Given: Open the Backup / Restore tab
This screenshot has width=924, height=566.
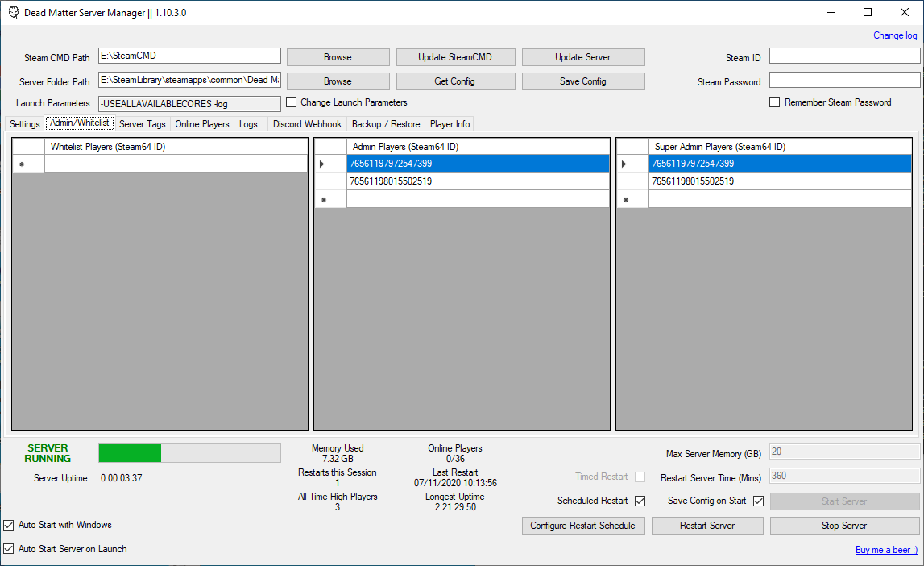Looking at the screenshot, I should point(386,123).
